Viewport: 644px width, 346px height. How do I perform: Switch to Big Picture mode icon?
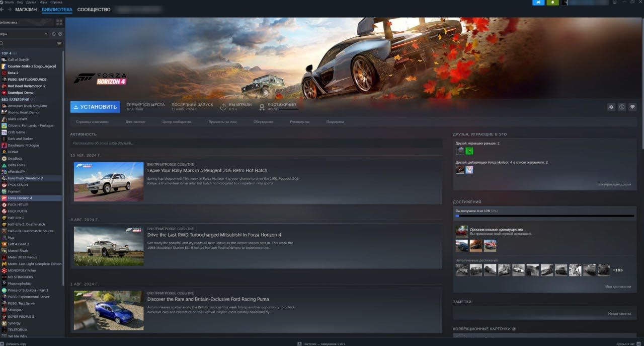pos(614,3)
